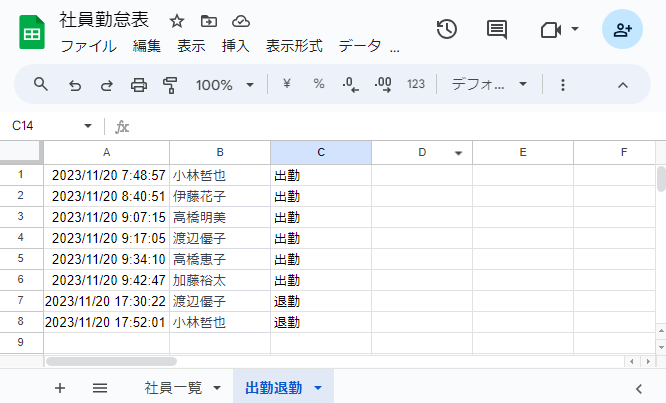The width and height of the screenshot is (666, 403).
Task: Open the 表示形式 menu
Action: coord(294,46)
